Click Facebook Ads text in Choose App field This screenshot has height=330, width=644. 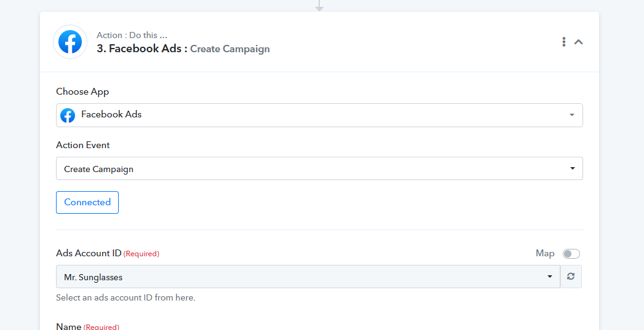click(x=111, y=114)
